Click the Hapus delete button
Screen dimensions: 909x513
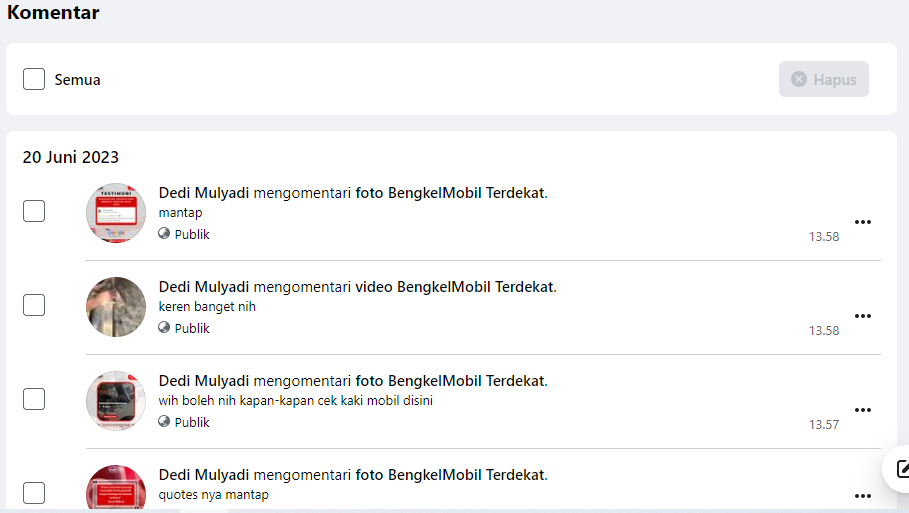tap(824, 79)
